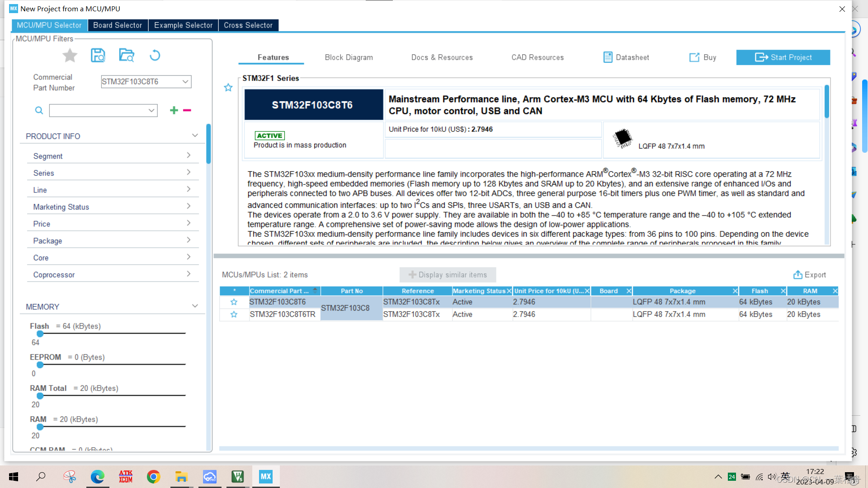Click the favorites star filter icon

pos(70,56)
